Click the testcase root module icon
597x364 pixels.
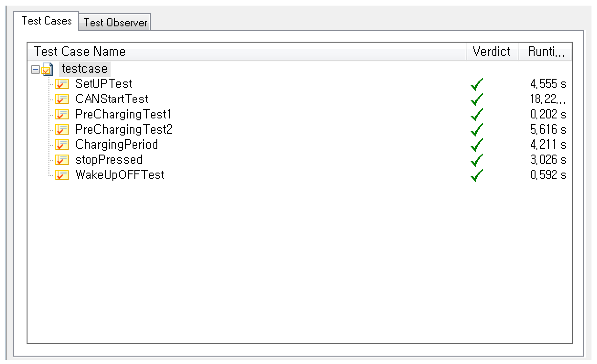coord(47,69)
